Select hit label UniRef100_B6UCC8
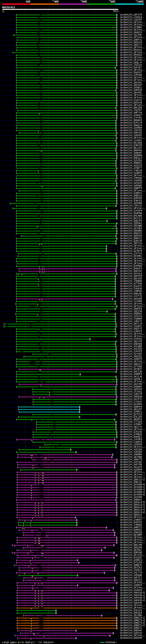This screenshot has width=146, height=644. pyautogui.click(x=131, y=42)
